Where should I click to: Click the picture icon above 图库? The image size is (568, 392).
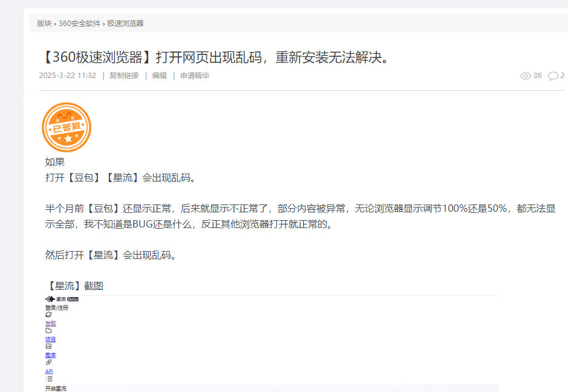(x=48, y=347)
